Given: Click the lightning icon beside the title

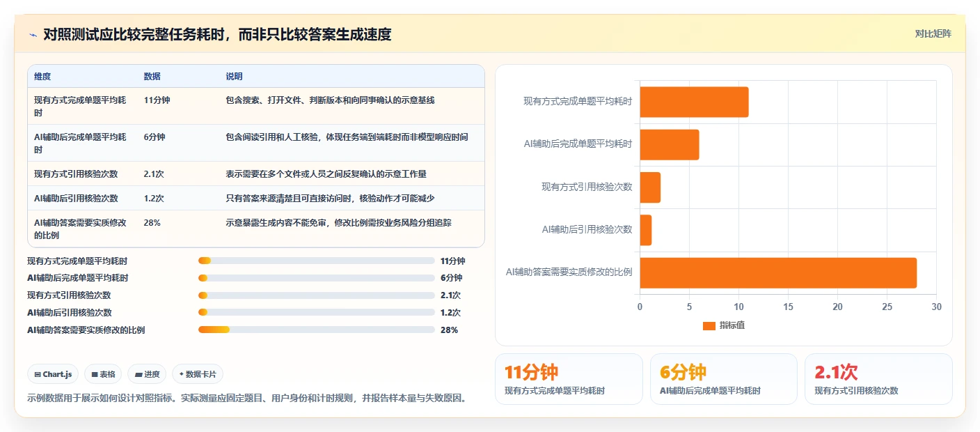Looking at the screenshot, I should point(33,34).
